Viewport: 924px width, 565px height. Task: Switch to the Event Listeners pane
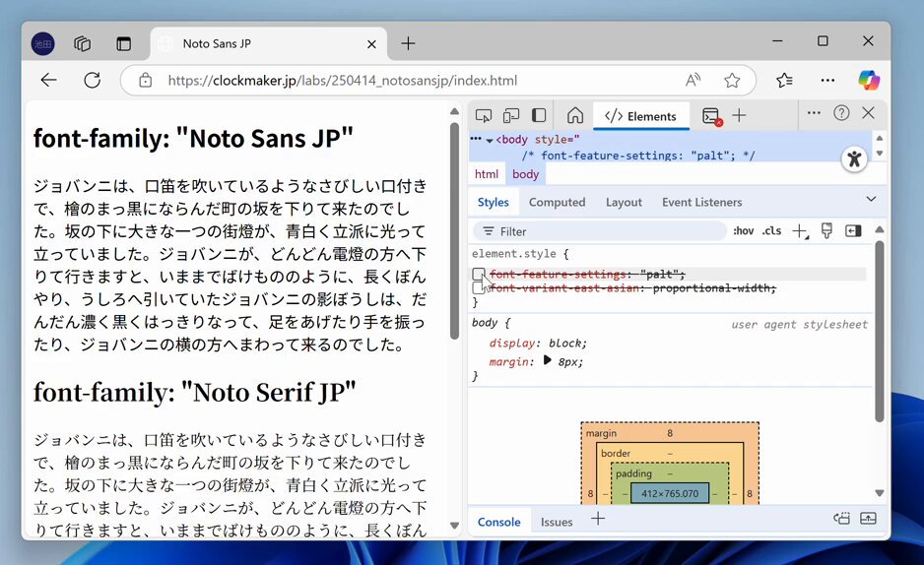pos(701,203)
